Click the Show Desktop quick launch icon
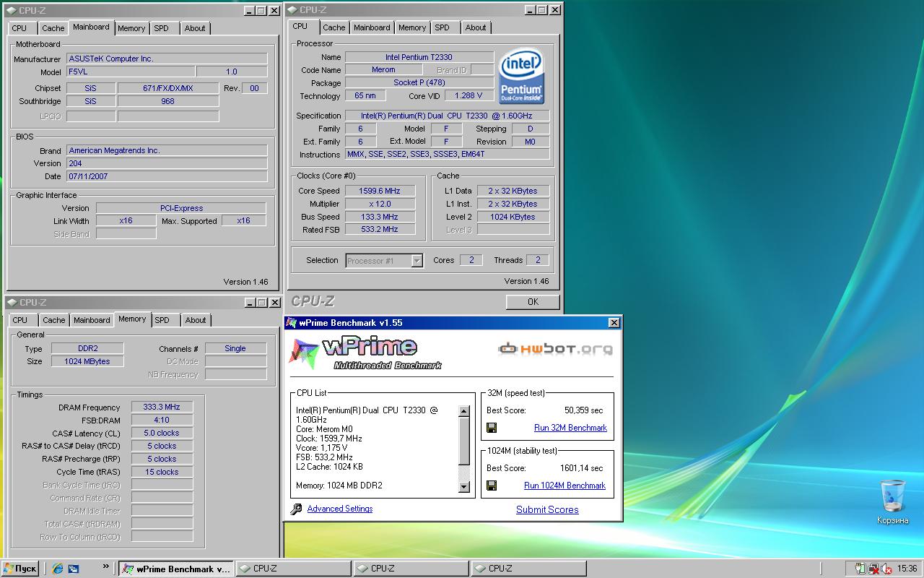The height and width of the screenshot is (578, 924). tap(74, 569)
